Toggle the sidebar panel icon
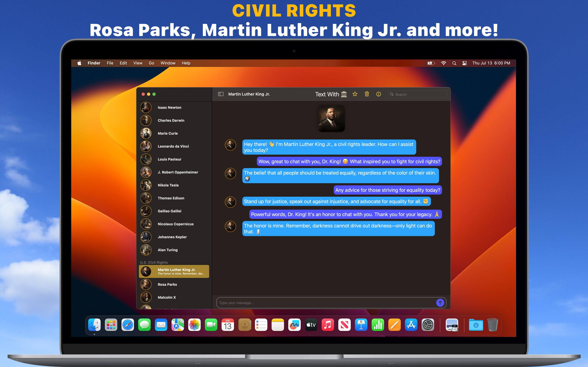Viewport: 588px width, 367px height. (x=221, y=94)
